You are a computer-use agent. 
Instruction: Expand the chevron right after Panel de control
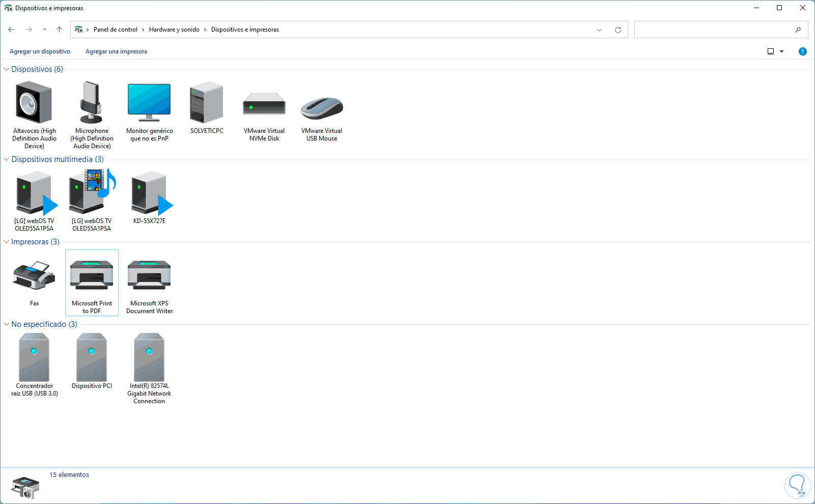tap(143, 30)
